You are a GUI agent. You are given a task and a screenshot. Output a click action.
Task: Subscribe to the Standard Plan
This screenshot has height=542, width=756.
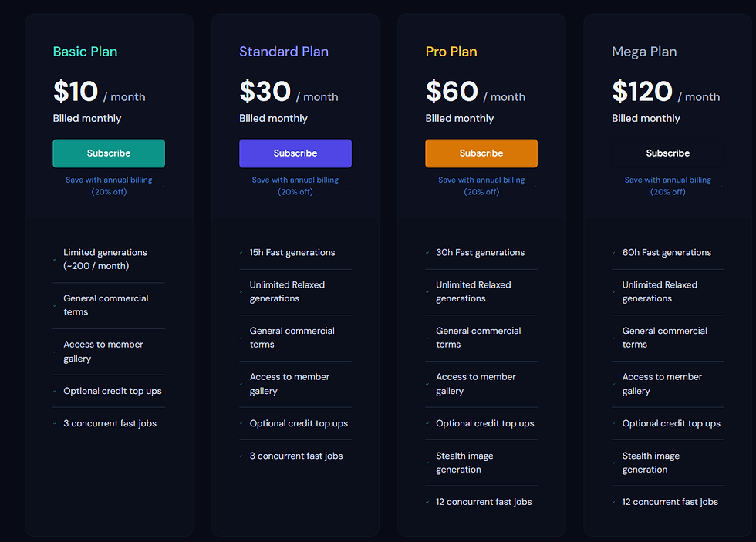point(295,153)
